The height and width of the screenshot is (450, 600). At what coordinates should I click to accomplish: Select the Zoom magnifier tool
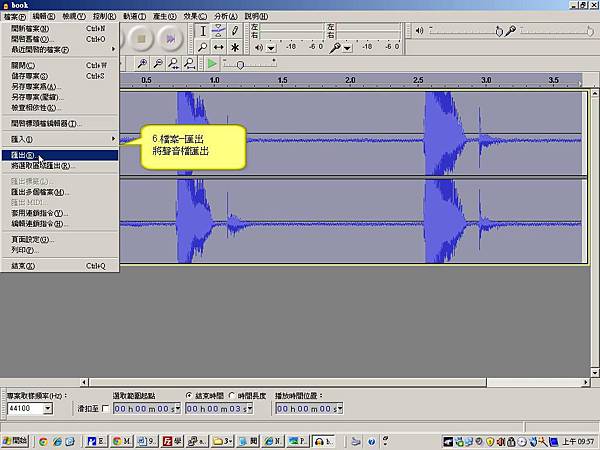201,47
